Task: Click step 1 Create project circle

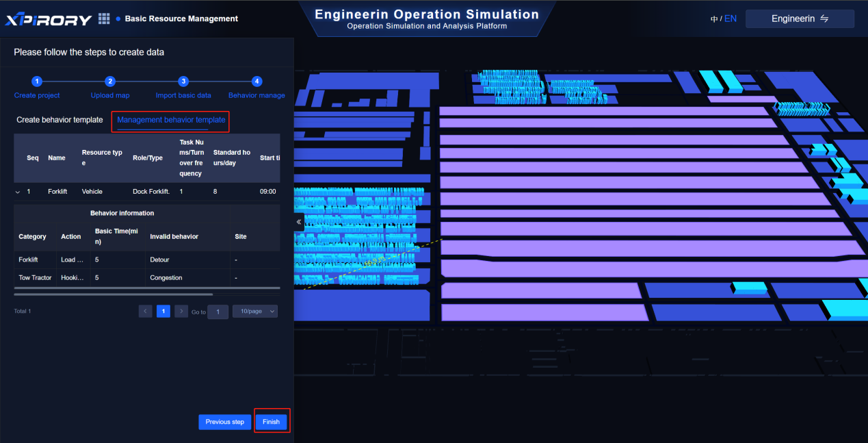Action: pos(37,81)
